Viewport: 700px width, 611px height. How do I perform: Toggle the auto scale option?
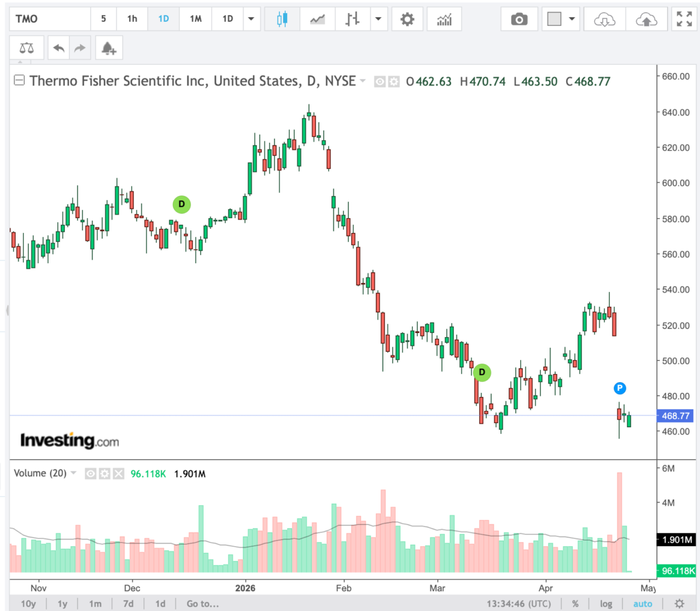point(642,603)
